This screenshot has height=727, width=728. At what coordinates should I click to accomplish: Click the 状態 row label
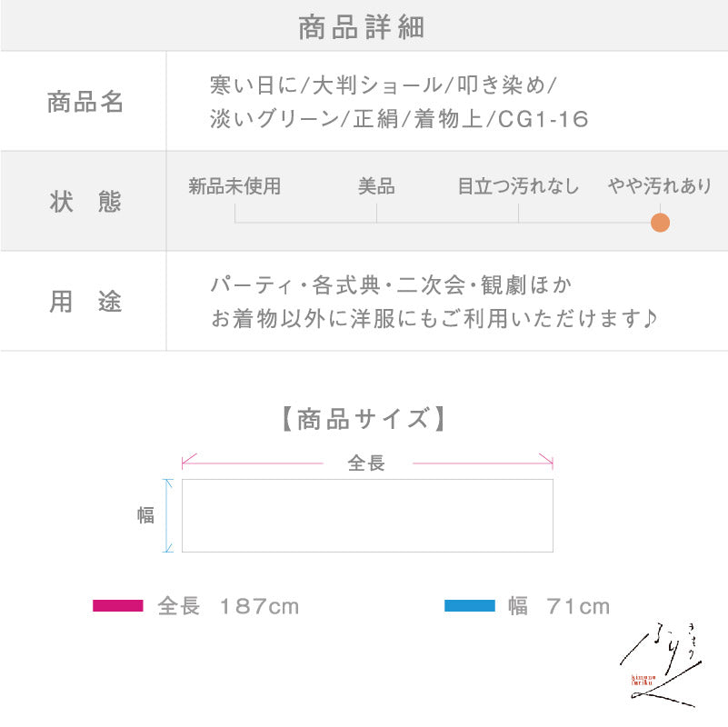pos(85,202)
